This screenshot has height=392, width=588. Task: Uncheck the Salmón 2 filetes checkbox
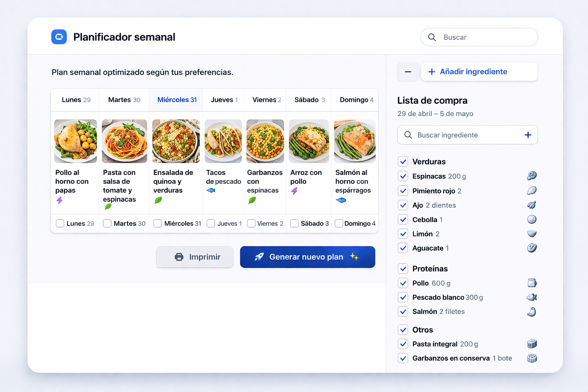tap(403, 312)
